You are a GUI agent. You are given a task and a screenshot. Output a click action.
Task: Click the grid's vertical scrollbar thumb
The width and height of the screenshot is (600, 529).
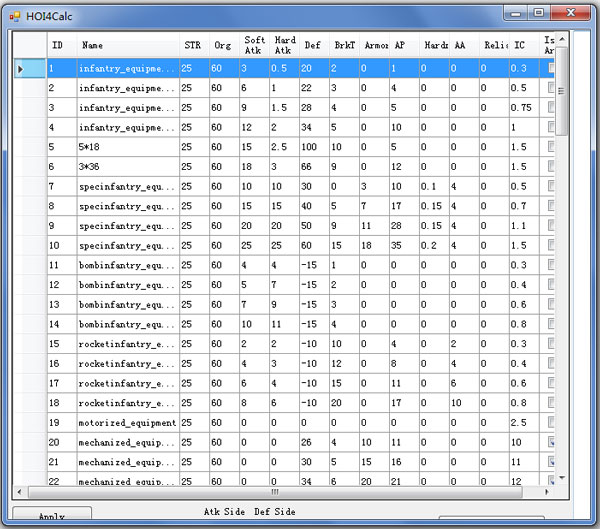coord(561,90)
